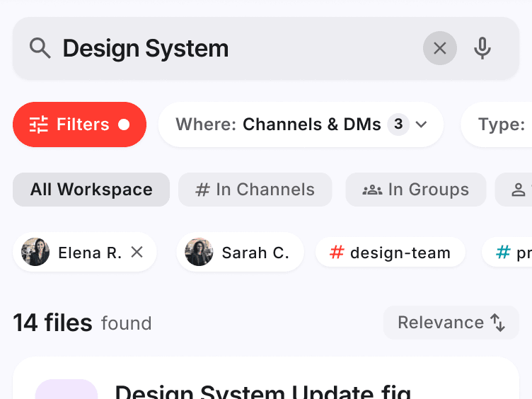The width and height of the screenshot is (532, 399).
Task: Click the hash icon in In Channels
Action: point(202,190)
